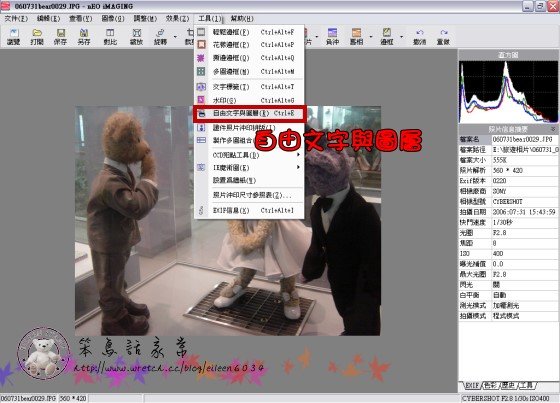
Task: Click the histogram graph panel
Action: point(508,92)
